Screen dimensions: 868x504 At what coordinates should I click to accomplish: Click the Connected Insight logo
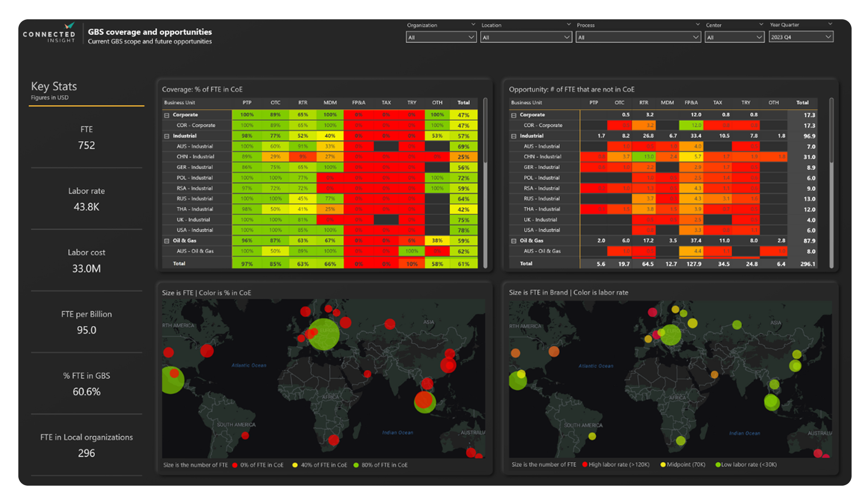(x=49, y=33)
